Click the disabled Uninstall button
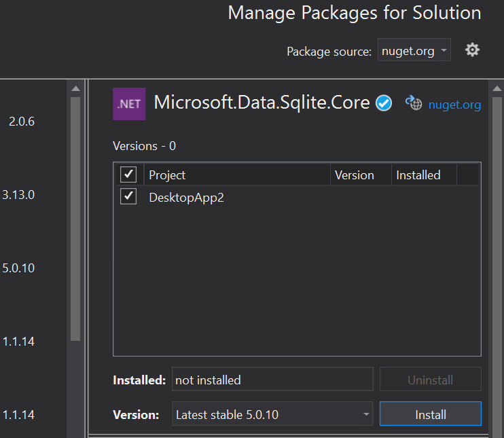This screenshot has width=504, height=438. (x=431, y=380)
